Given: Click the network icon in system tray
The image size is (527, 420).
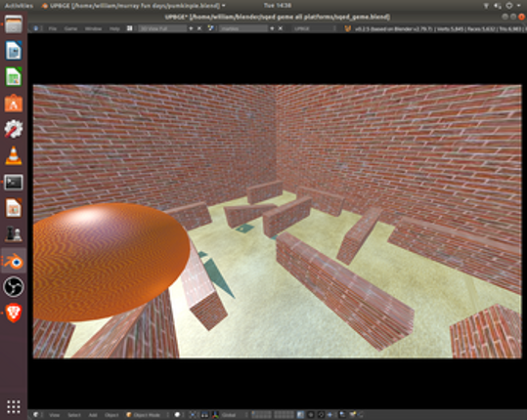Looking at the screenshot, I should tap(486, 5).
